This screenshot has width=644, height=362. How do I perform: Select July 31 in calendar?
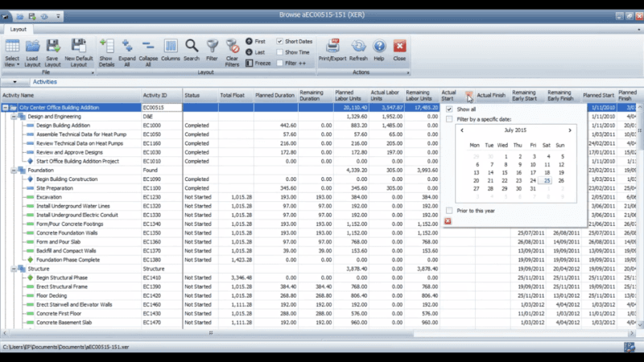[533, 189]
